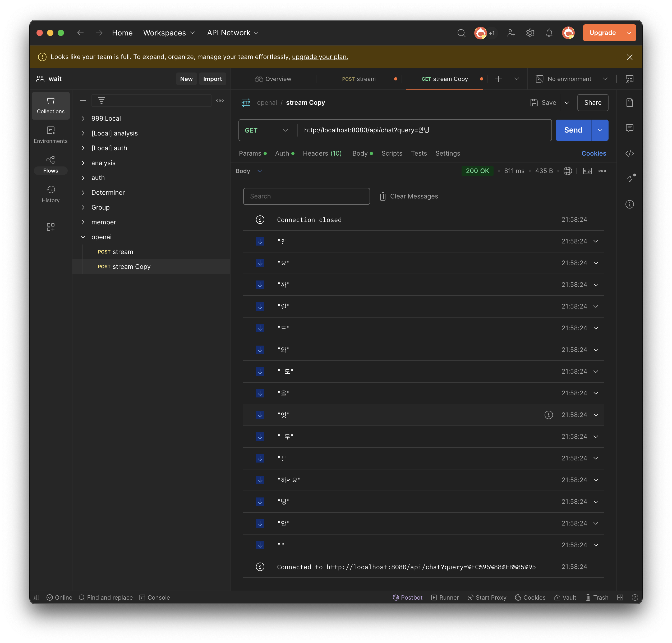Image resolution: width=672 pixels, height=643 pixels.
Task: Click the blue Send button
Action: point(573,130)
